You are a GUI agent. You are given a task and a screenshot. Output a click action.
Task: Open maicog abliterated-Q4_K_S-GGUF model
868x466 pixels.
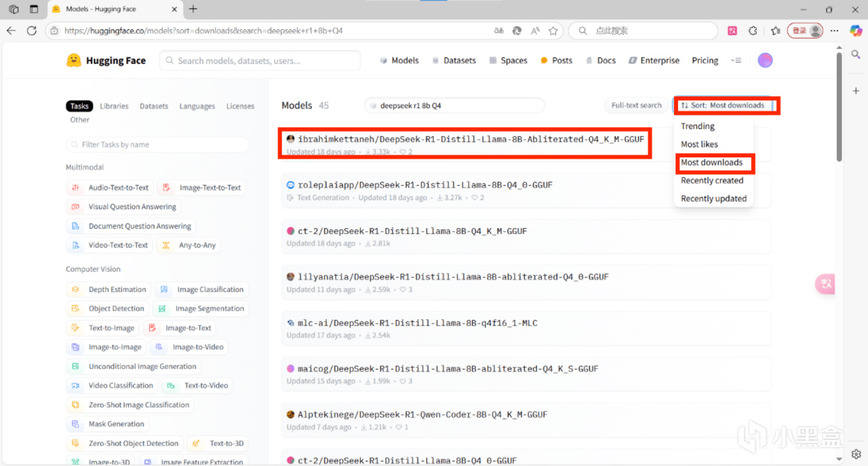pos(526,374)
